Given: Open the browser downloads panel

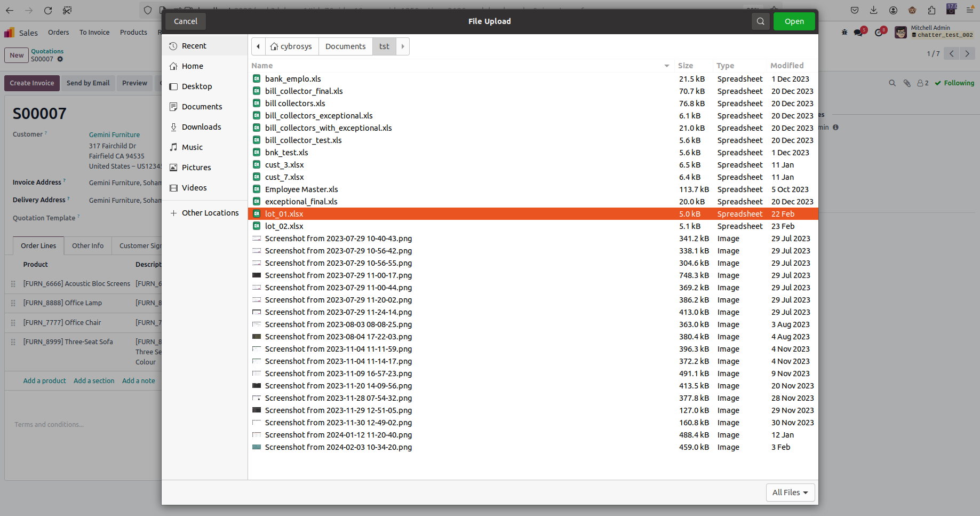Looking at the screenshot, I should (x=874, y=10).
